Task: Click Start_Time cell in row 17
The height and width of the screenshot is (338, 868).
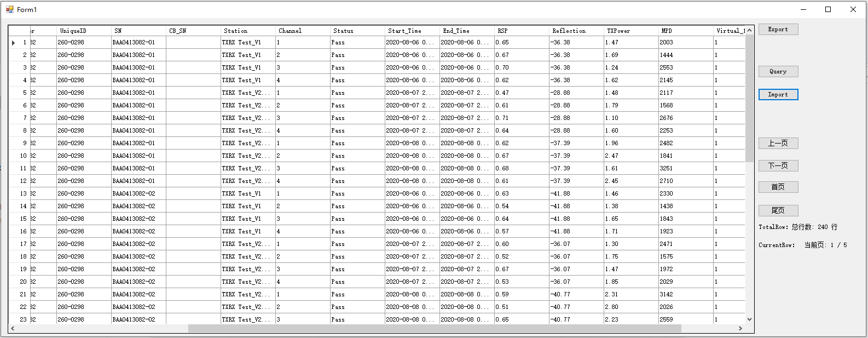Action: pyautogui.click(x=413, y=244)
